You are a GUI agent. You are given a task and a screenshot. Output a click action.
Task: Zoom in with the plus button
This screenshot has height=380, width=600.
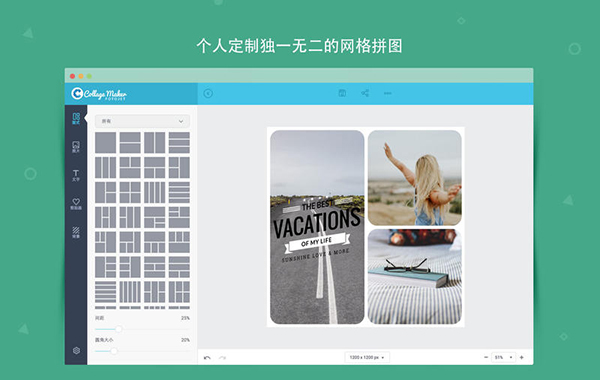pos(521,357)
